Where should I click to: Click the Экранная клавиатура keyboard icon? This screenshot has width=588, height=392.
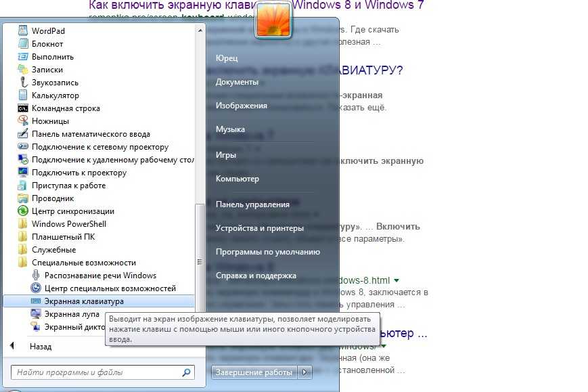36,301
